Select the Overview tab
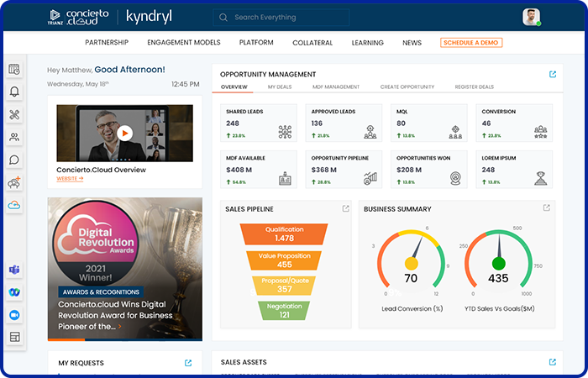This screenshot has width=588, height=378. pyautogui.click(x=234, y=87)
